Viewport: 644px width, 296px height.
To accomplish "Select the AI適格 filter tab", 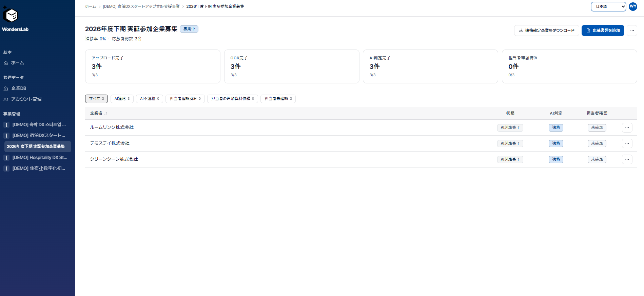I will pos(122,99).
